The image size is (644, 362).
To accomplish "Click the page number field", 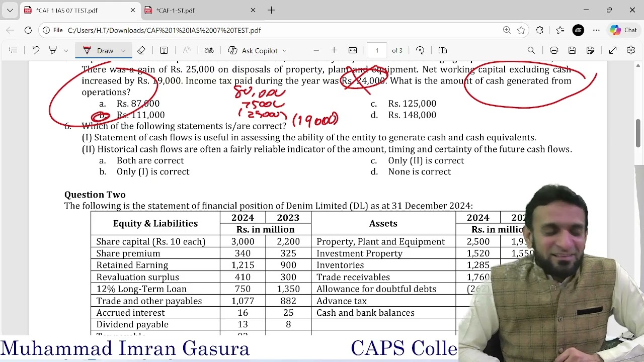I will click(x=377, y=50).
